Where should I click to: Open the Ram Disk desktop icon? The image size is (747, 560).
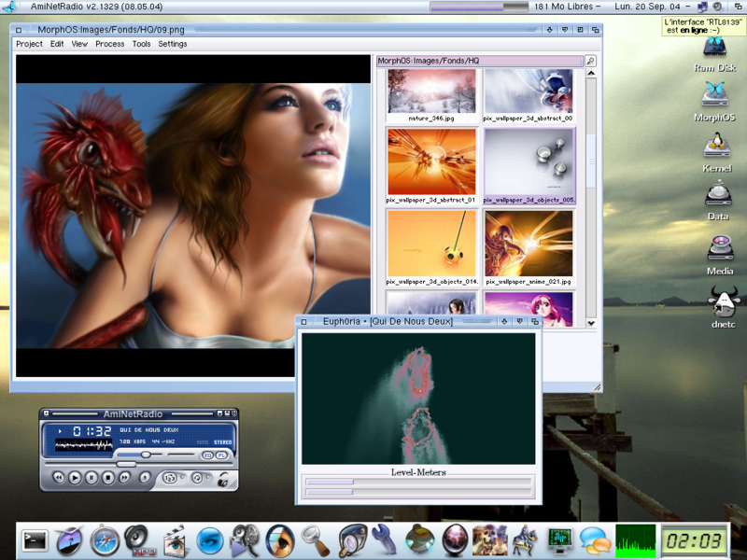pyautogui.click(x=715, y=51)
